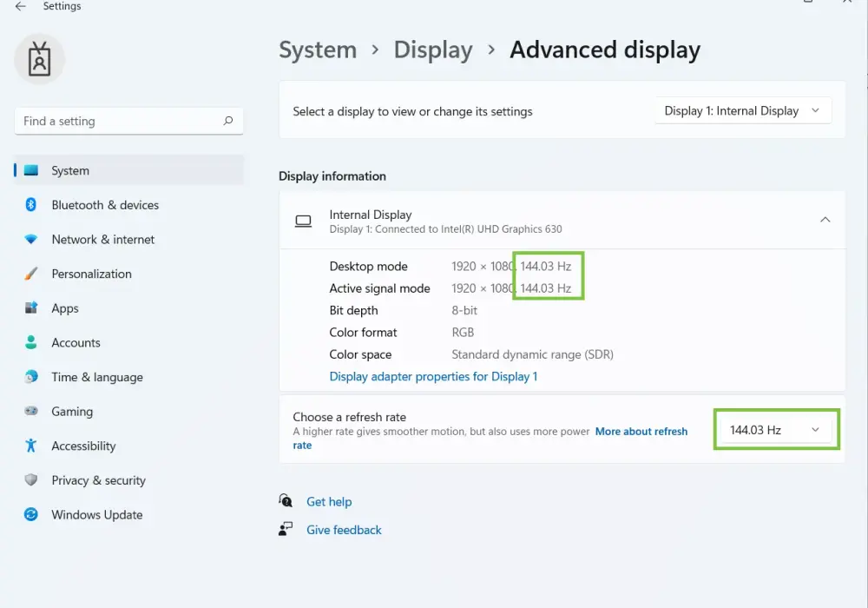Open Display adapter properties for Display 1
This screenshot has width=868, height=608.
(433, 377)
